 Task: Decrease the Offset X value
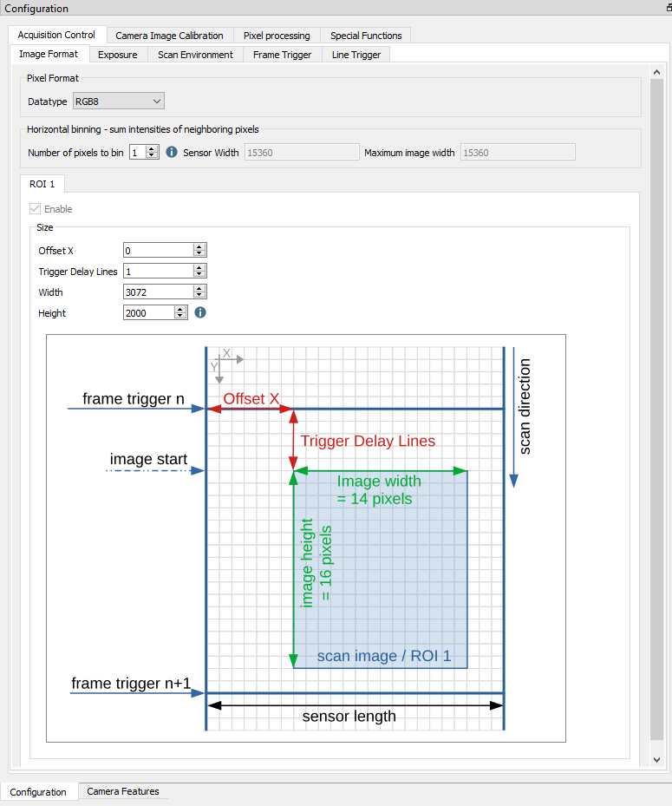(x=199, y=253)
